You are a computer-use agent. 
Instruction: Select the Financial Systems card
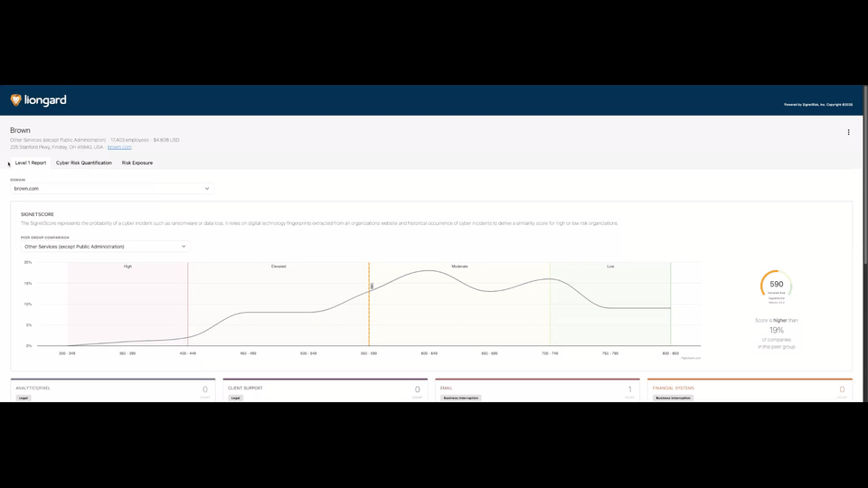750,390
